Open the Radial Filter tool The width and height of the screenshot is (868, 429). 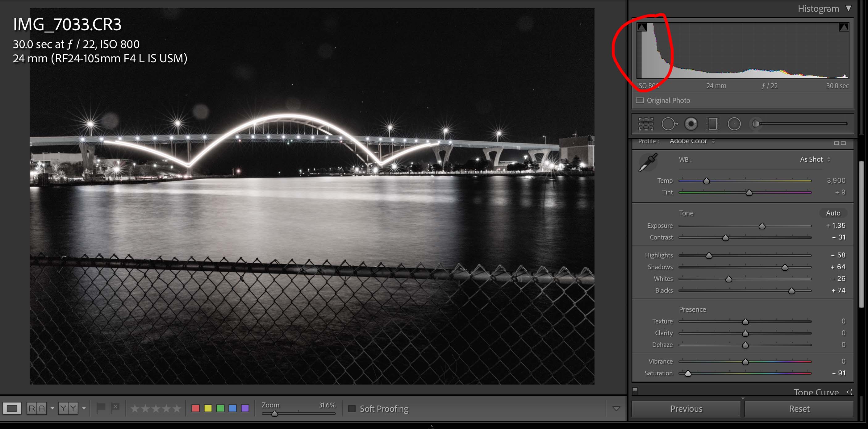point(735,124)
